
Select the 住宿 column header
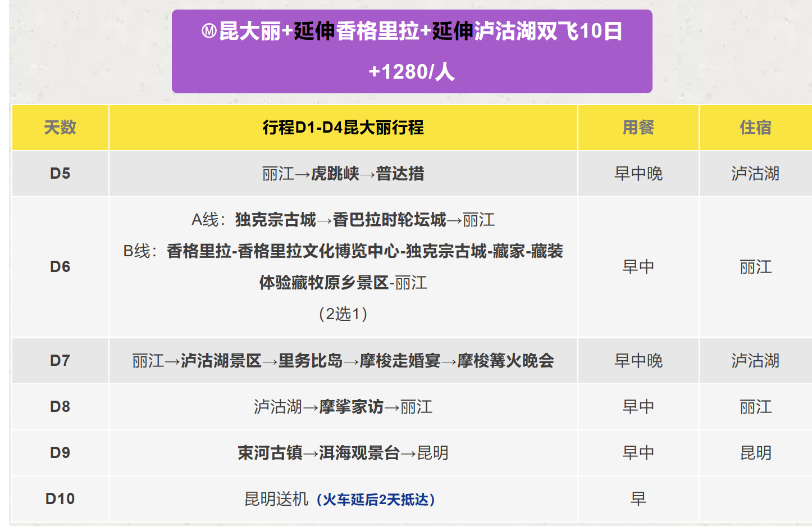click(755, 128)
